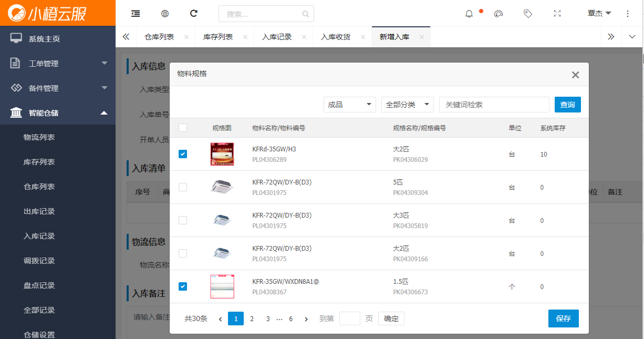Check the 5匹 KFR-72QW/DY-B(D3) row checkbox
The height and width of the screenshot is (339, 644).
pos(183,187)
